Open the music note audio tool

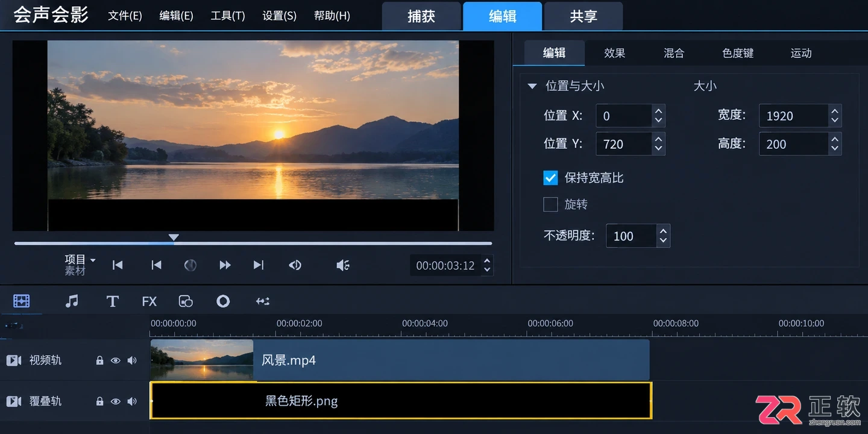[x=72, y=301]
